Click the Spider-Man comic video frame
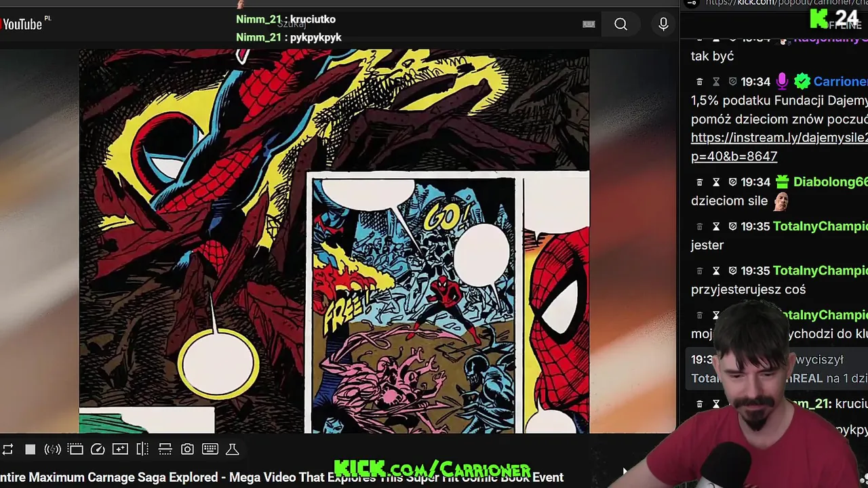This screenshot has height=488, width=868. tap(334, 241)
